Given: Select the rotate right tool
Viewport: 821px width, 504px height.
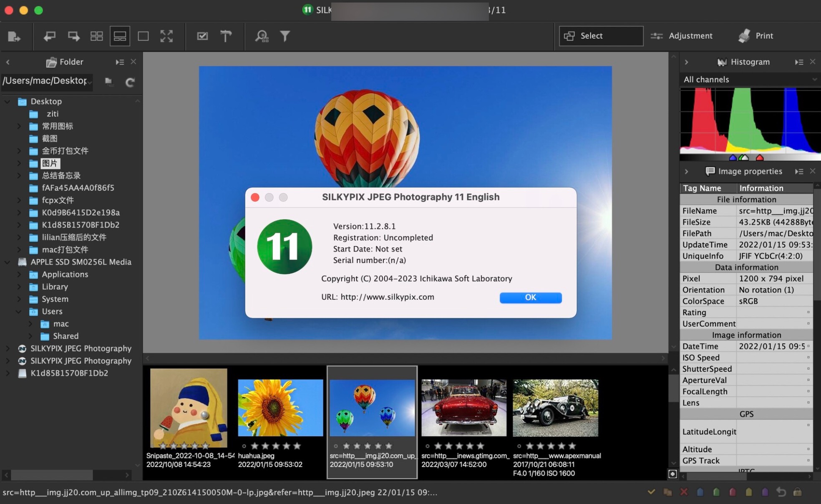Looking at the screenshot, I should point(72,36).
